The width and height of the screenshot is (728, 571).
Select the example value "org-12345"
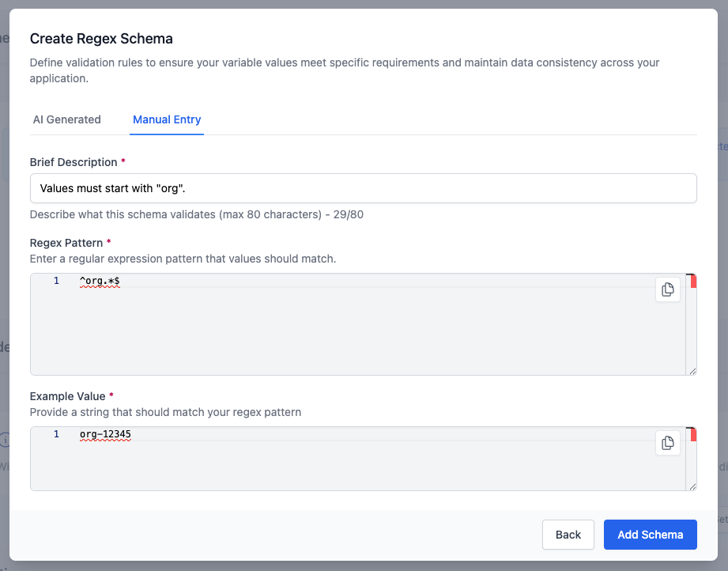[106, 433]
